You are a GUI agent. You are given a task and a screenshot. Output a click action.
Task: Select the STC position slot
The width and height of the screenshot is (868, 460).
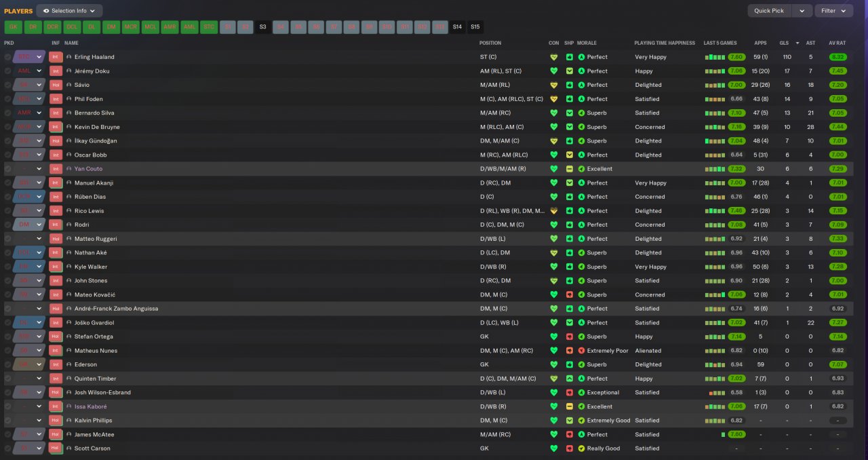pos(209,27)
